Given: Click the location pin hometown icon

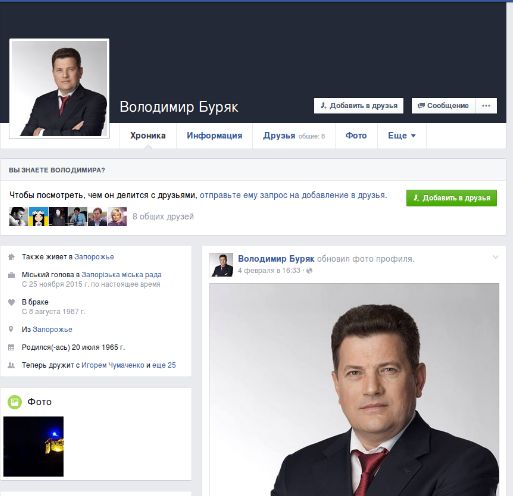Looking at the screenshot, I should click(x=11, y=329).
